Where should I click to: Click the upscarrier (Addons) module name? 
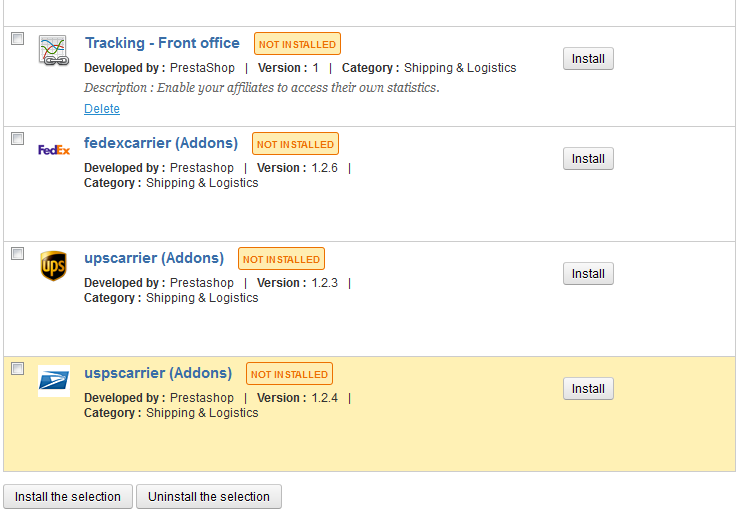point(154,258)
